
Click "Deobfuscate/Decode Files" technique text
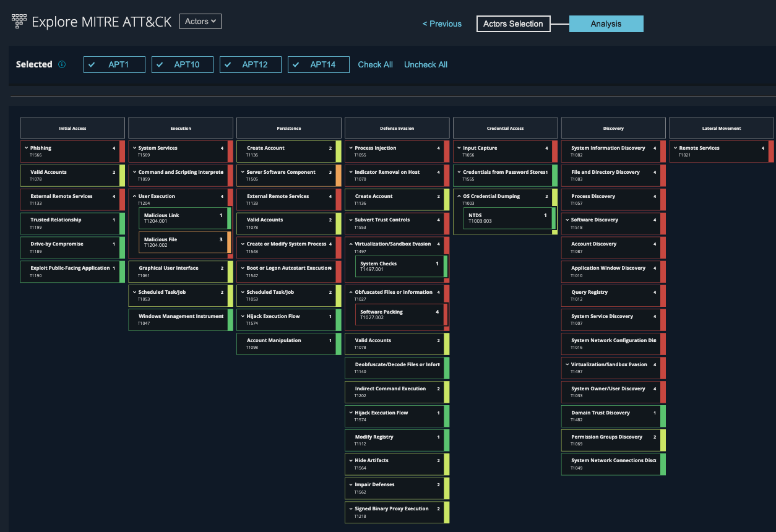click(397, 364)
